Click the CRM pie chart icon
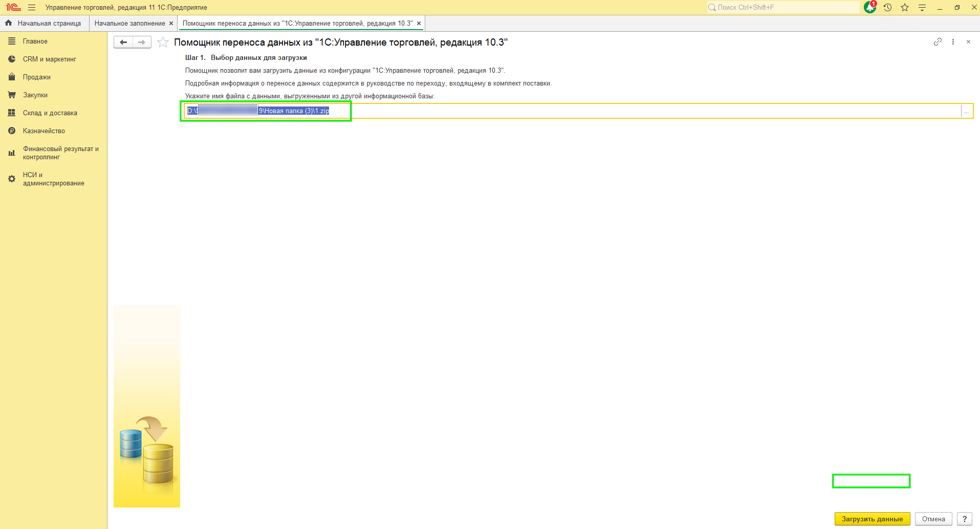Image resolution: width=980 pixels, height=529 pixels. coord(12,59)
